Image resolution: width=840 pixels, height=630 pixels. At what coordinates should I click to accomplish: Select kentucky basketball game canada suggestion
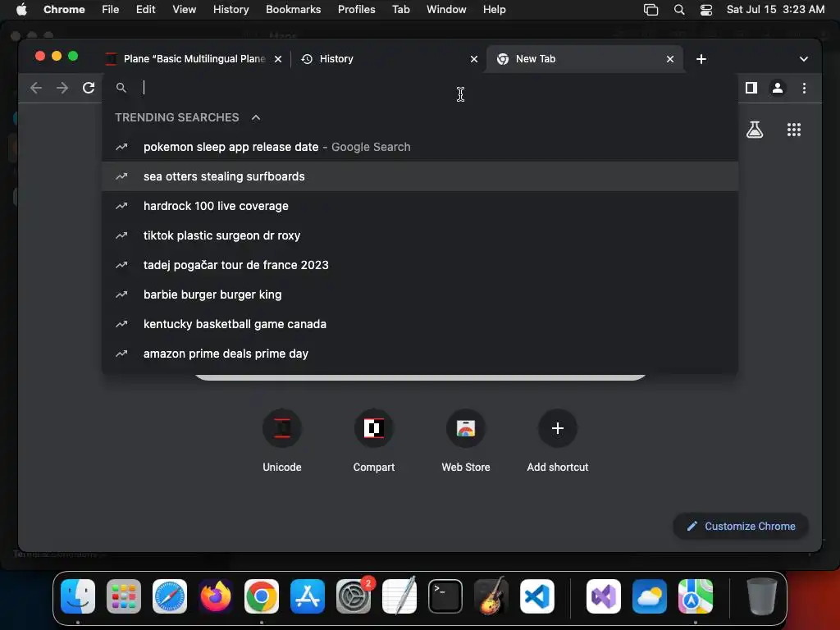[420, 323]
